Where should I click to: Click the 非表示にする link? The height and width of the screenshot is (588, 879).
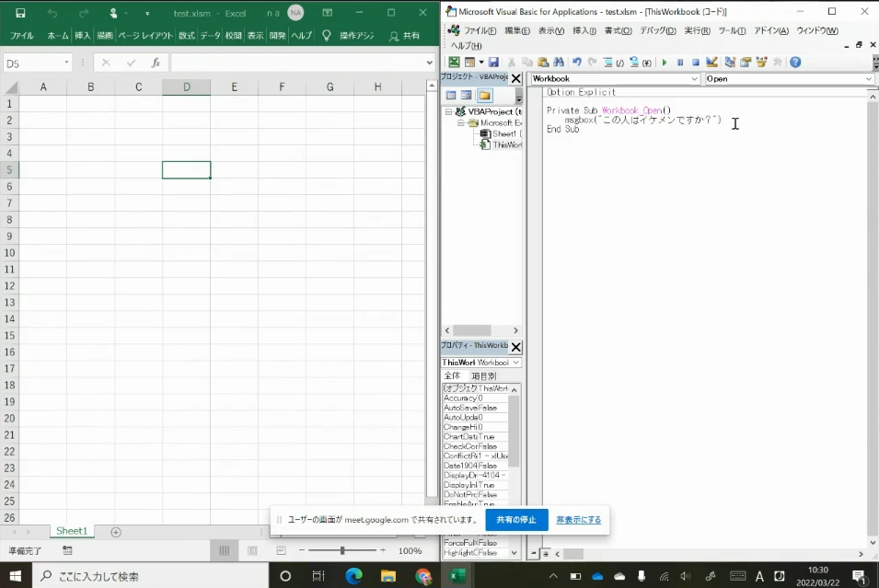coord(578,520)
